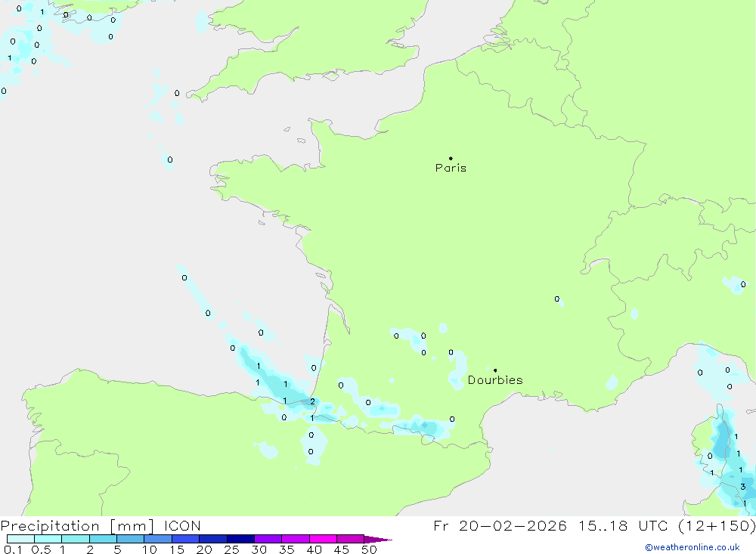Viewport: 756px width, 554px height.
Task: Click the '(12+150)' forecast run text
Action: pos(717,526)
